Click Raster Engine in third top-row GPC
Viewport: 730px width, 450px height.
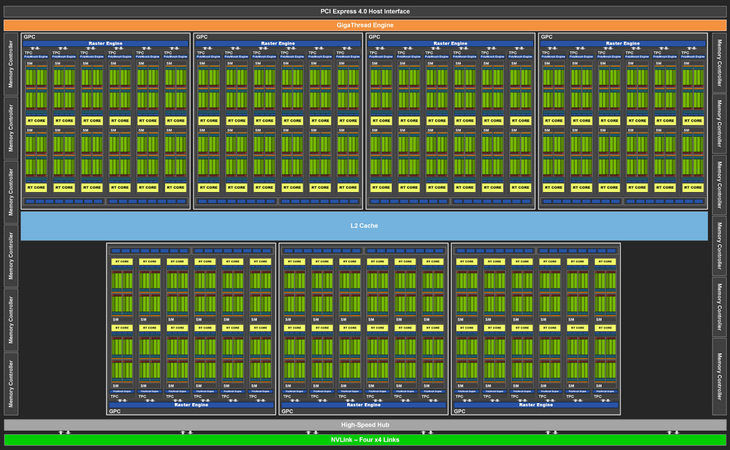450,44
